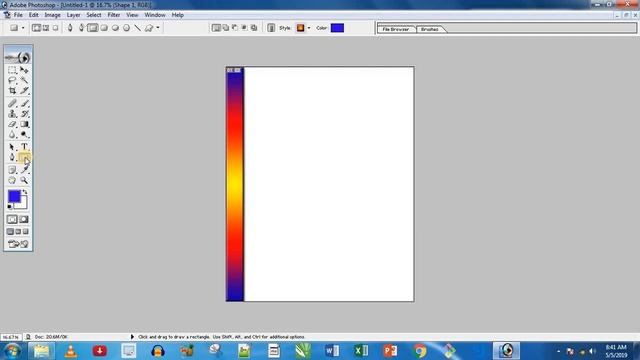Enable Shape Layers drawing mode
This screenshot has width=640, height=360.
[36, 28]
